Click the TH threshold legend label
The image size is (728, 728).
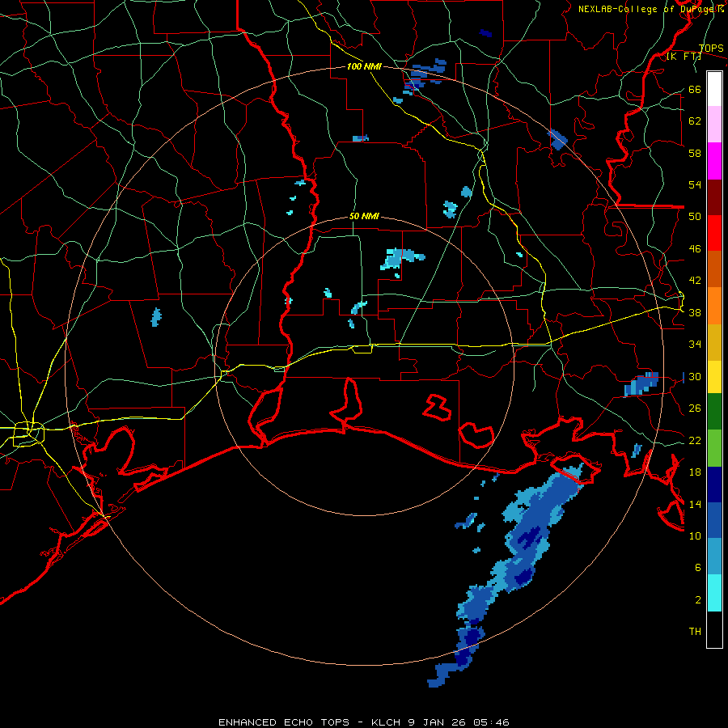point(695,632)
